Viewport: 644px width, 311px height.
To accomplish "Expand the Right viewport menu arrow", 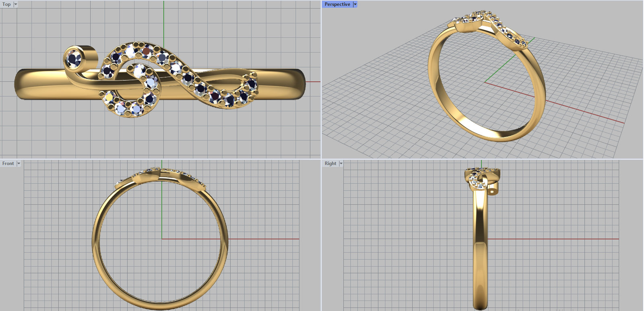I will point(341,164).
